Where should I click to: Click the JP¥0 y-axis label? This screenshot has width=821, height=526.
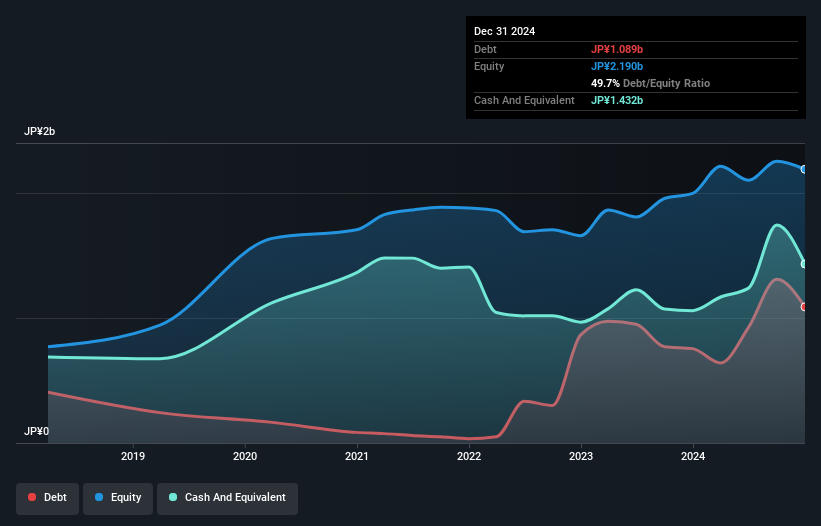(x=36, y=431)
